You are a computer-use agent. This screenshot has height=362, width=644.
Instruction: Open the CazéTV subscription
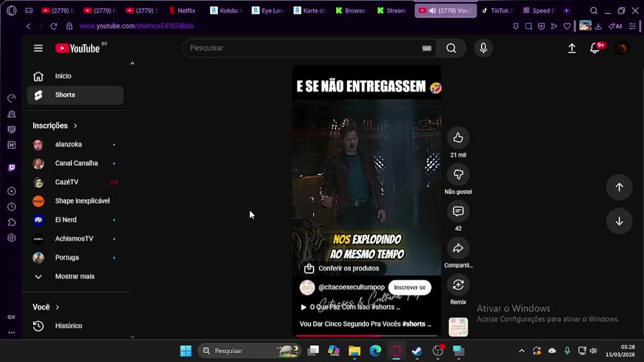[75, 182]
